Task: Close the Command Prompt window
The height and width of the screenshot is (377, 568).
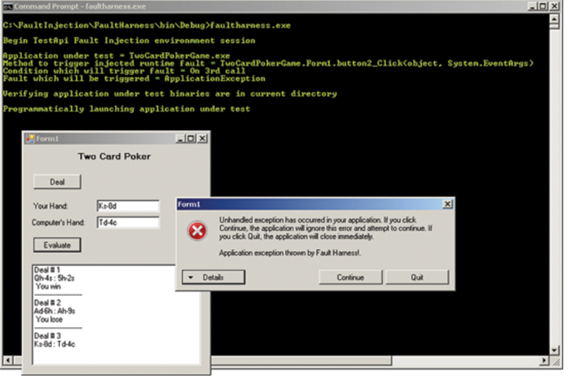Action: [x=555, y=6]
